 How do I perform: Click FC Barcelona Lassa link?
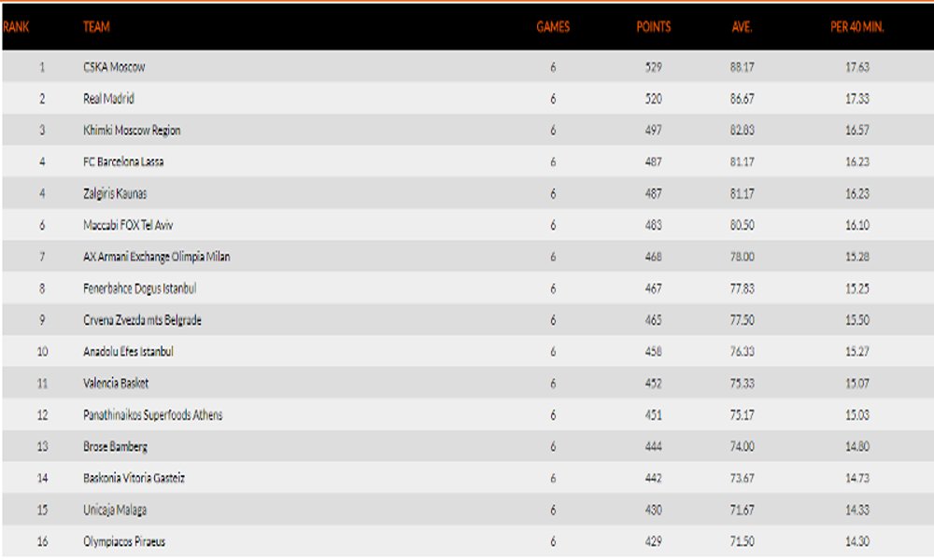pos(123,162)
